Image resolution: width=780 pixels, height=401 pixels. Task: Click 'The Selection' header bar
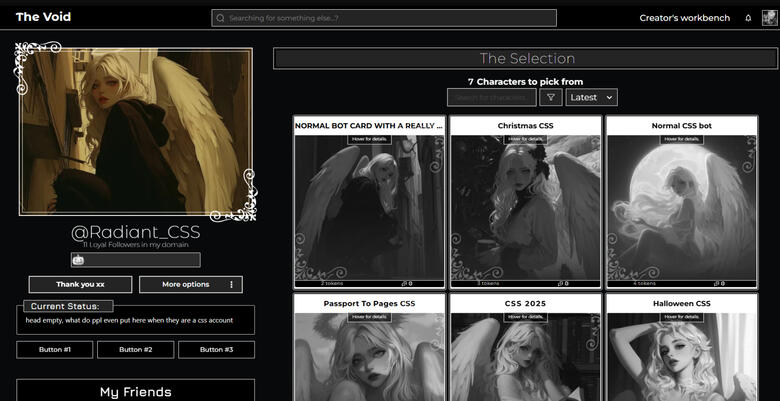(526, 59)
